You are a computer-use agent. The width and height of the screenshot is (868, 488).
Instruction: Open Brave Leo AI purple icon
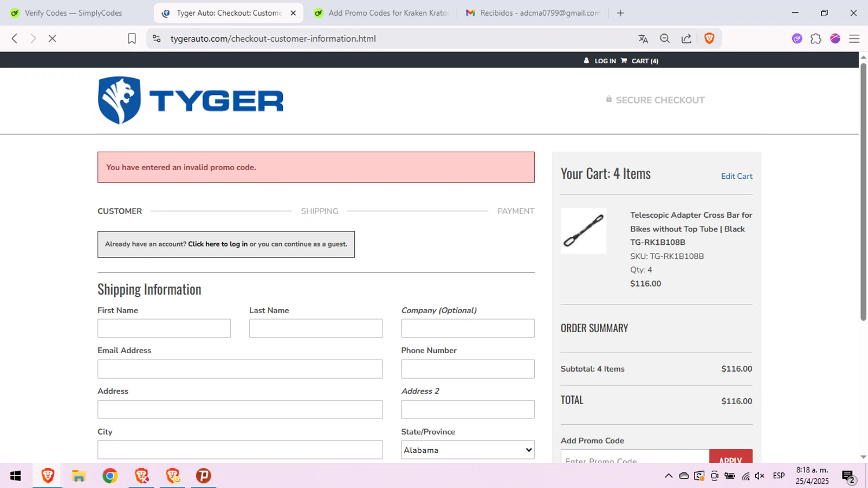[797, 39]
